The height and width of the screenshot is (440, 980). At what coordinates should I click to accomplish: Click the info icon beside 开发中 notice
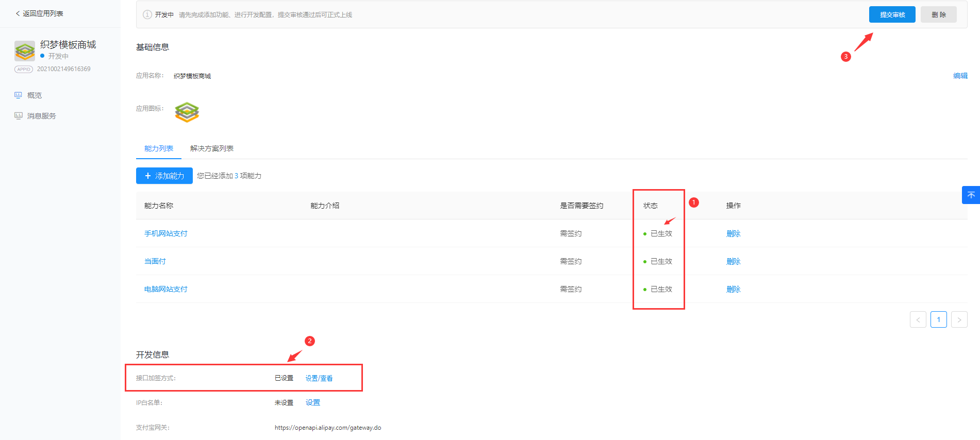[x=147, y=14]
